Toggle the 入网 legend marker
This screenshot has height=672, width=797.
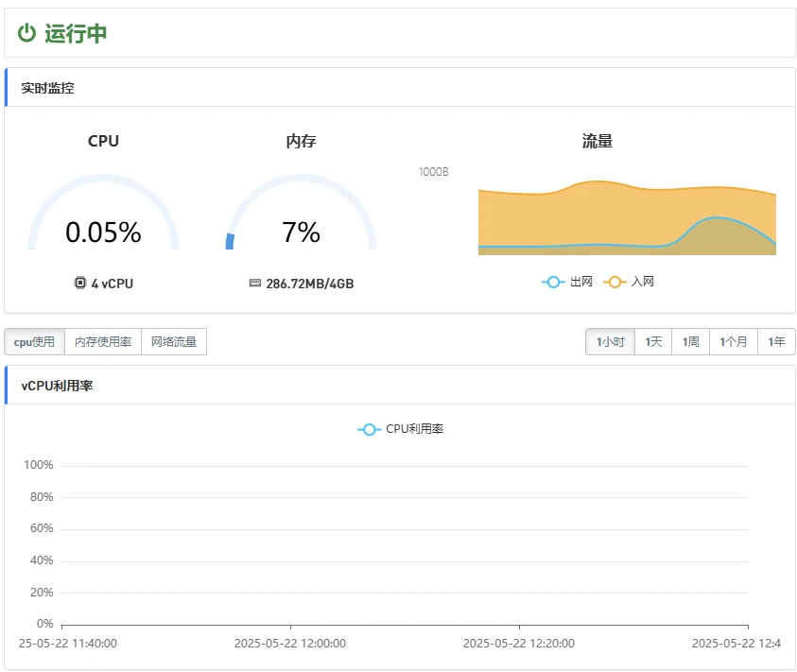click(615, 282)
